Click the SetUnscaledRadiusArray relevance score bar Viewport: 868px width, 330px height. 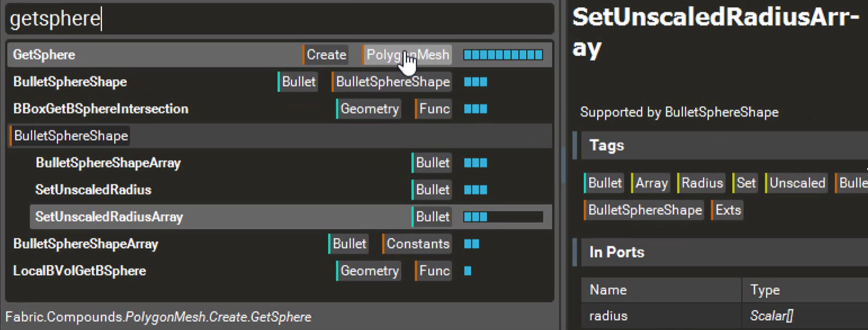[503, 217]
